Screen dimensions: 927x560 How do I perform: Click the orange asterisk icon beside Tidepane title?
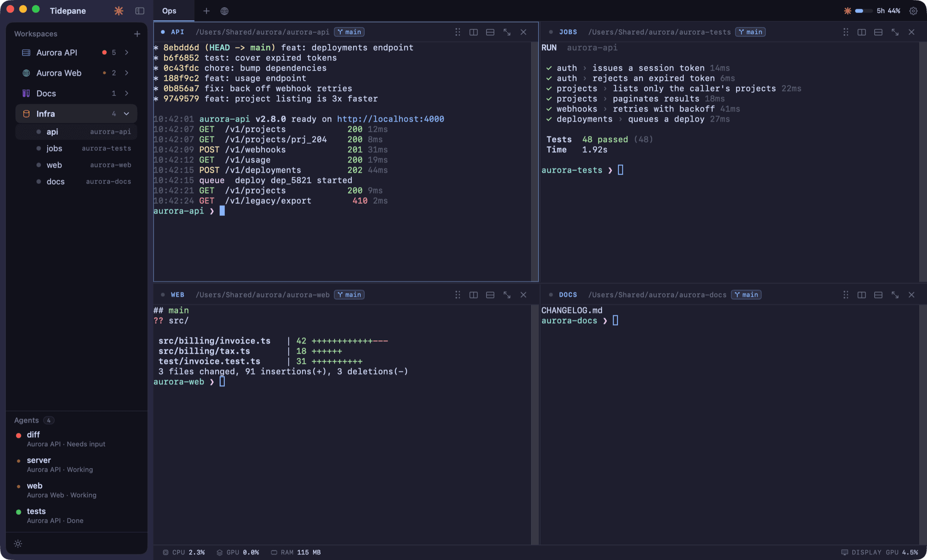(x=119, y=11)
